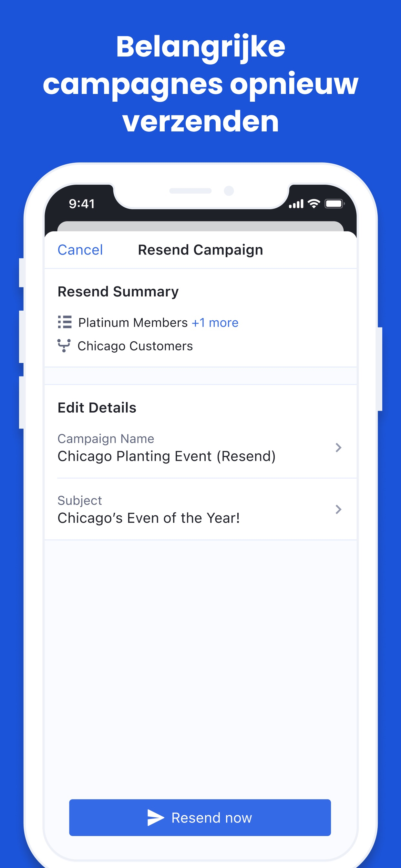Tap the Edit Details heading

(97, 408)
